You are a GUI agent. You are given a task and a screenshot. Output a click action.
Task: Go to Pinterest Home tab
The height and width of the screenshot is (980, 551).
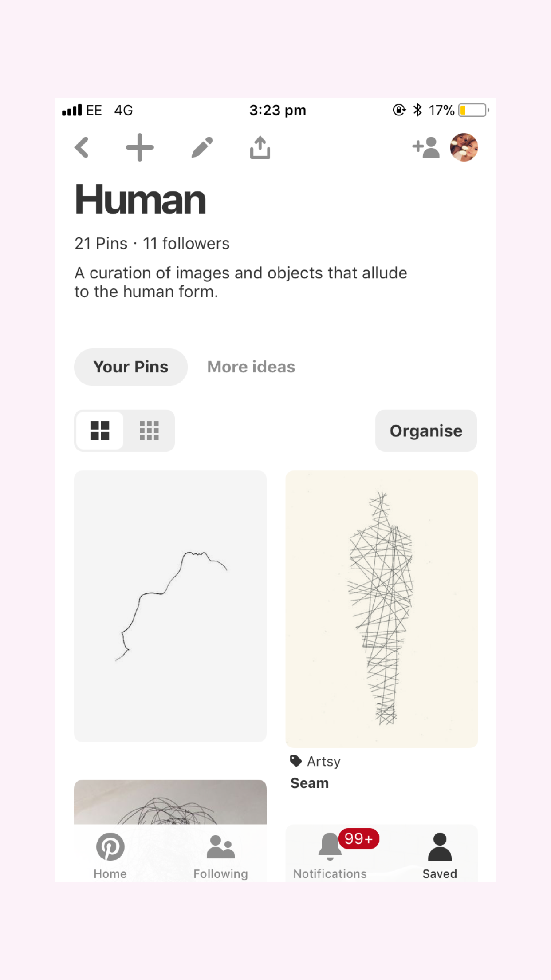click(110, 855)
